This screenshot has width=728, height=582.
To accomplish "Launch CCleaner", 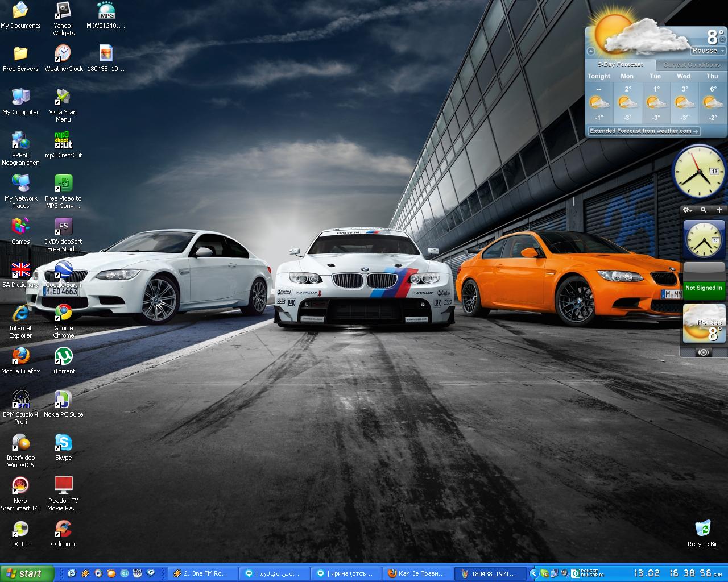I will [63, 534].
